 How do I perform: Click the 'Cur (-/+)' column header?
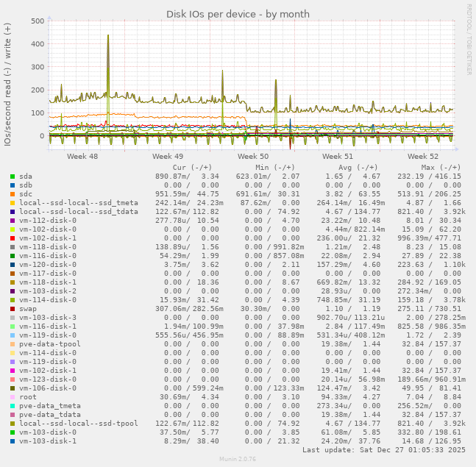coord(192,168)
